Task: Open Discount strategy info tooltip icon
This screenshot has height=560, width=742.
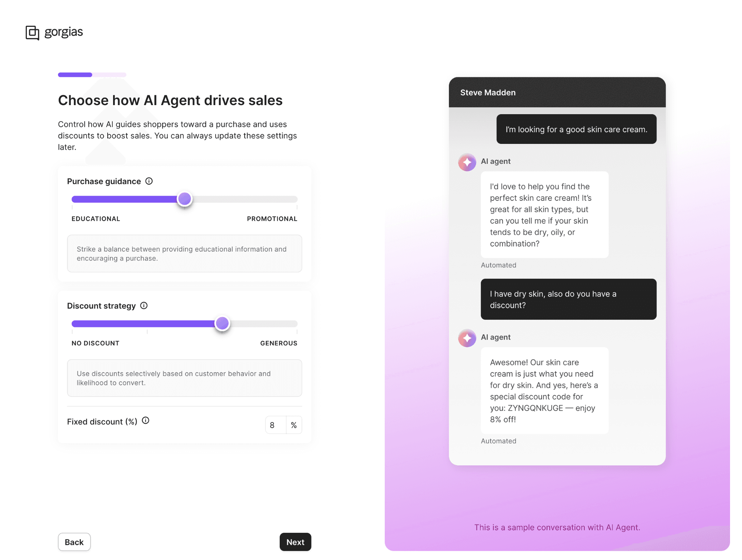Action: 144,306
